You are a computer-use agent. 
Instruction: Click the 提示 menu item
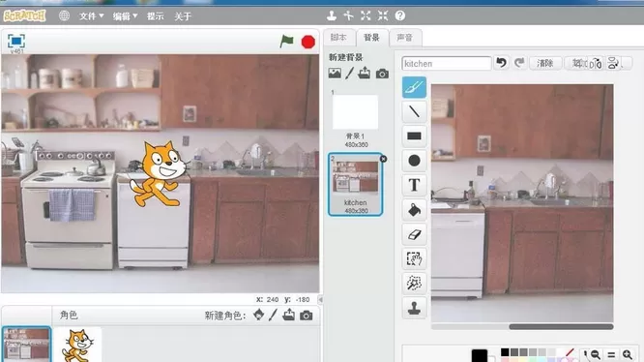pos(156,16)
